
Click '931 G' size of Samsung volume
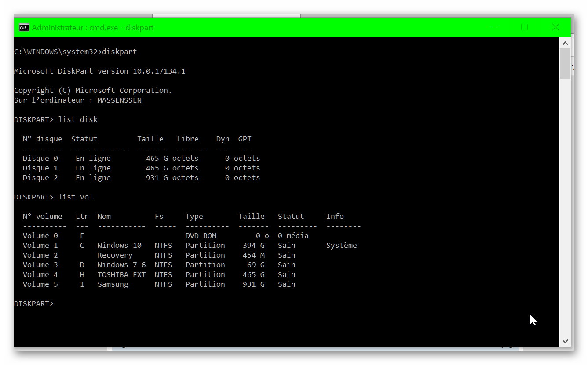[254, 284]
